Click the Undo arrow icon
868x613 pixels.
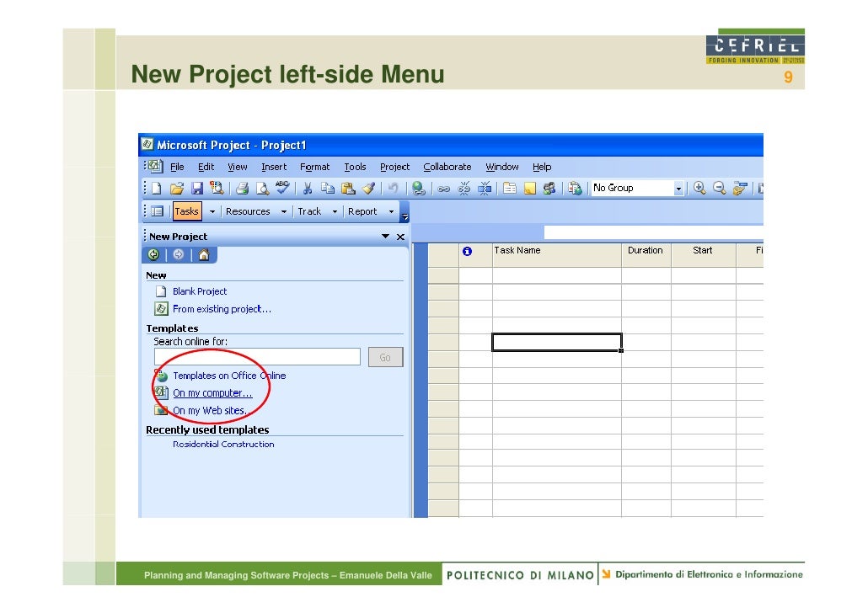click(x=393, y=188)
